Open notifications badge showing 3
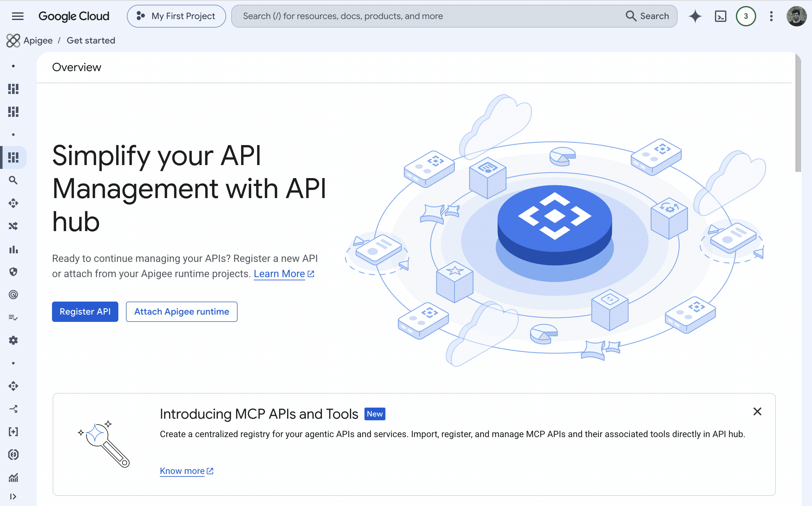Viewport: 812px width, 506px height. pyautogui.click(x=746, y=16)
